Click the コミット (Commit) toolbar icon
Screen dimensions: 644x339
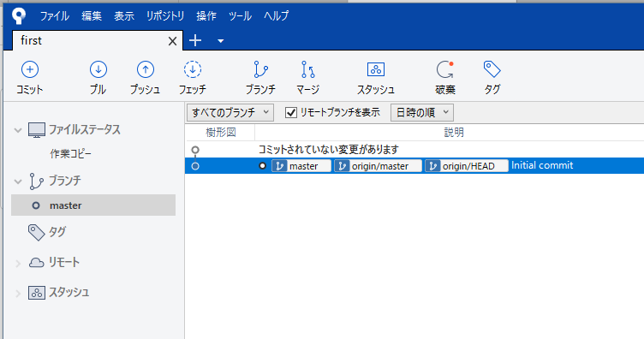click(x=30, y=70)
